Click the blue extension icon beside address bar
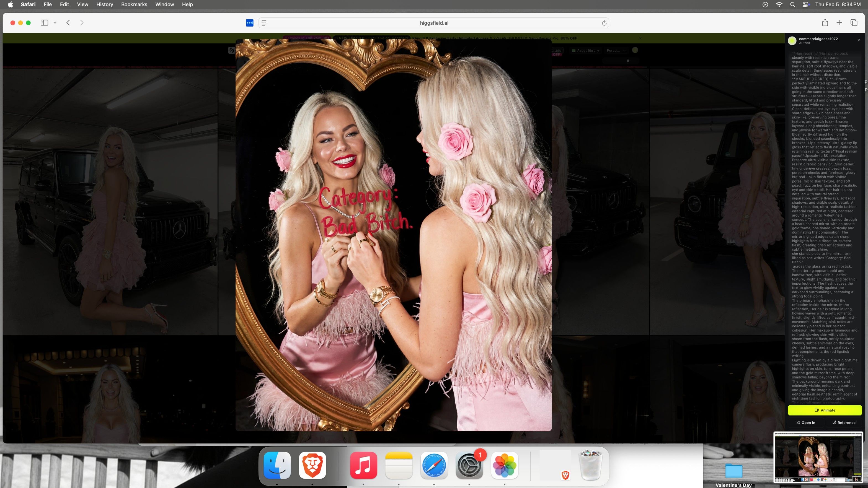Viewport: 868px width, 488px height. tap(249, 23)
